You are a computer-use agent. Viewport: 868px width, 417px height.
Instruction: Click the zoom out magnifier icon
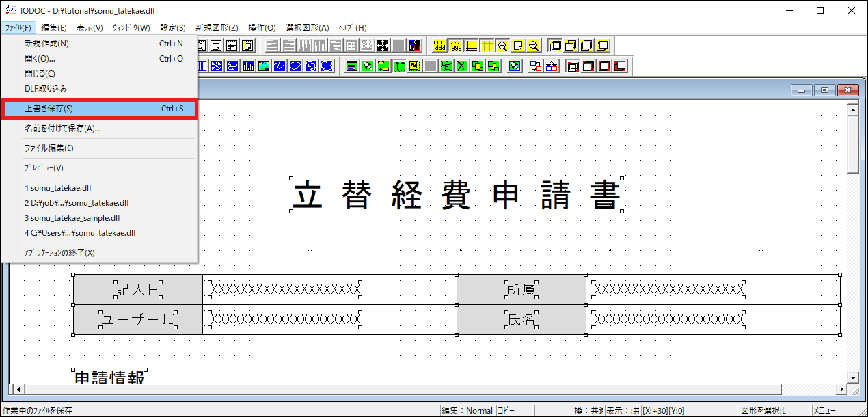tap(534, 46)
